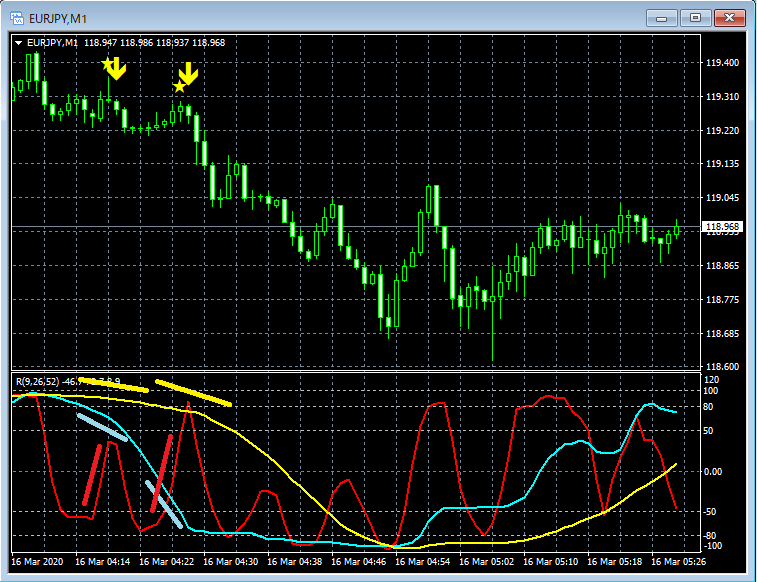Click the current price label 118.968
The height and width of the screenshot is (582, 758).
(x=722, y=227)
